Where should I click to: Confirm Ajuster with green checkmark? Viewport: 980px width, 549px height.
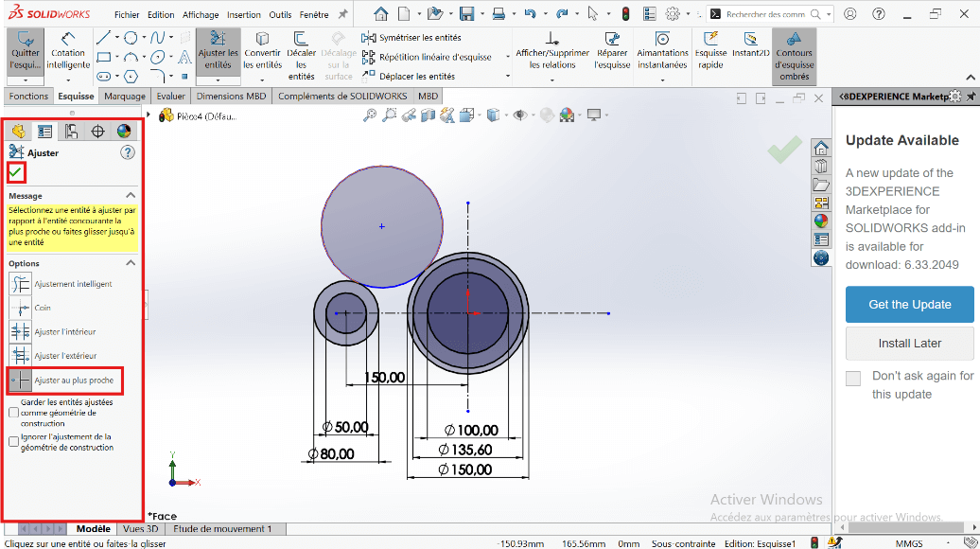click(16, 172)
